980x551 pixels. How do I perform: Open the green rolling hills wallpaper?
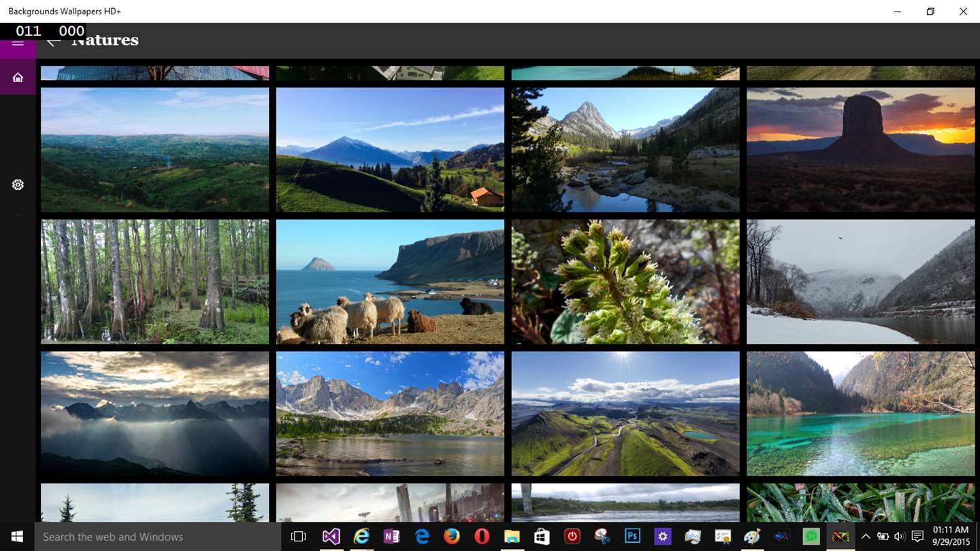[x=155, y=150]
